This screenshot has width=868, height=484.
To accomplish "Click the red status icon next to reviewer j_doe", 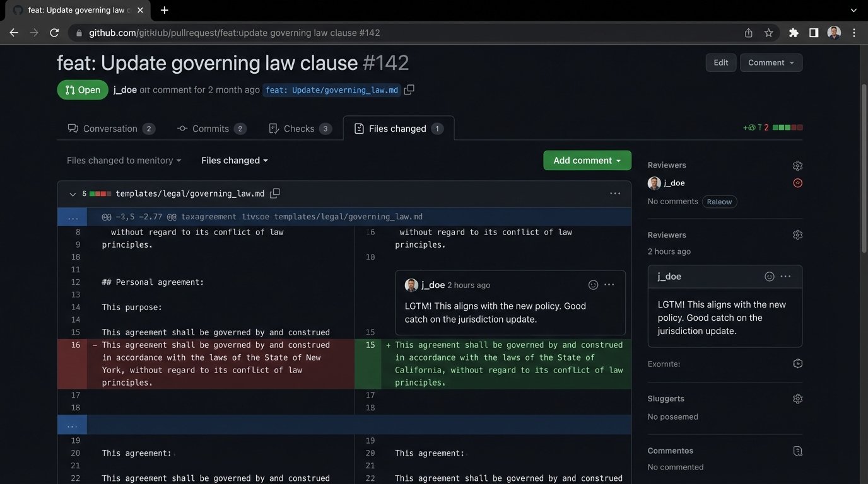I will (x=797, y=183).
